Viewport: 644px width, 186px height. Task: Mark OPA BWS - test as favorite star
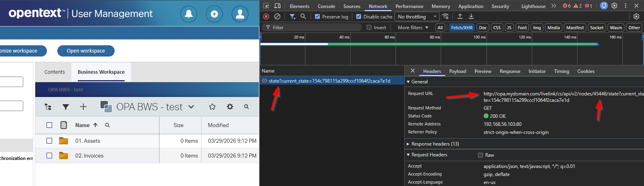pyautogui.click(x=212, y=107)
